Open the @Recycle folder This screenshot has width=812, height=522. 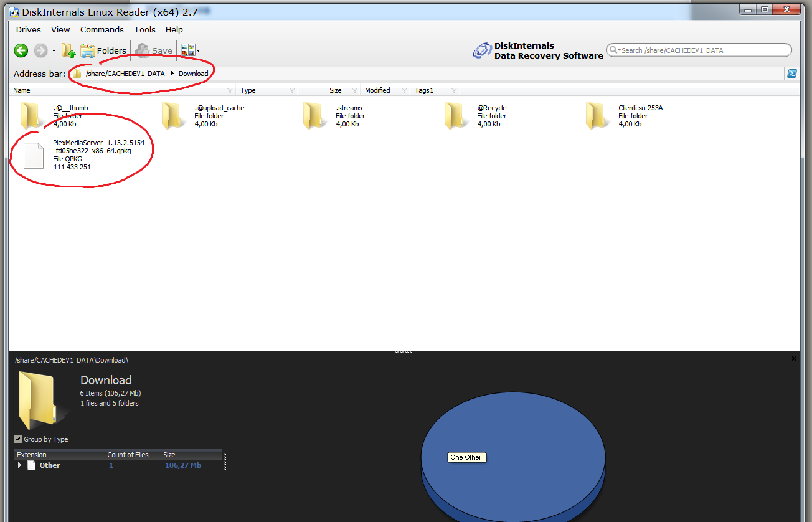click(456, 116)
